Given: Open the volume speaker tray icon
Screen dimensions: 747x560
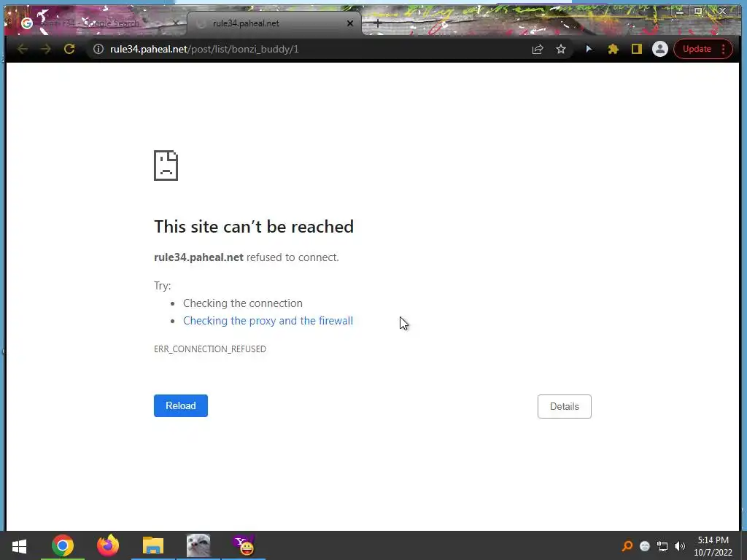Looking at the screenshot, I should [680, 545].
